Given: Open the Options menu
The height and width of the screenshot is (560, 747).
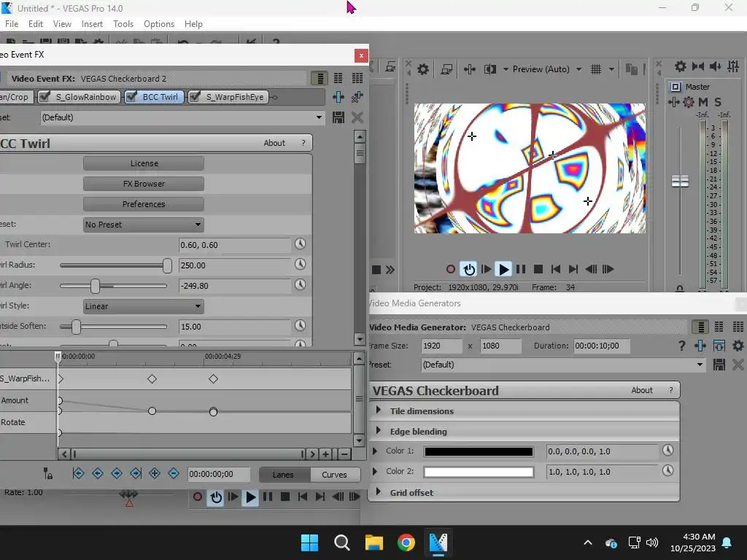Looking at the screenshot, I should point(158,24).
